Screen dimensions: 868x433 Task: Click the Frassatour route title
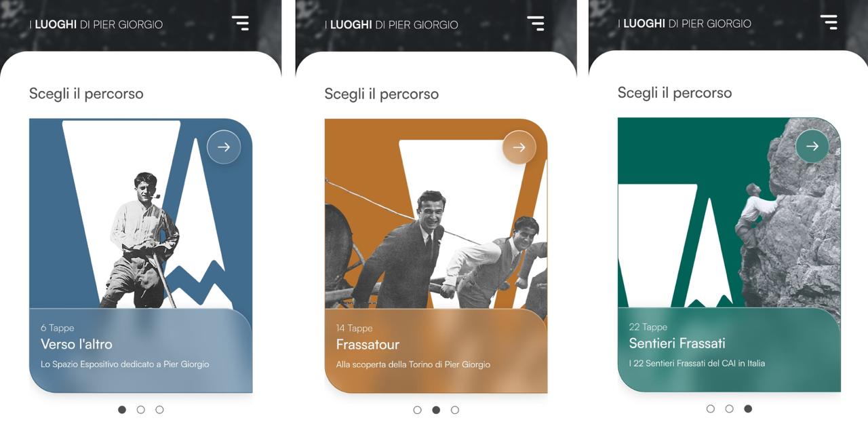368,345
